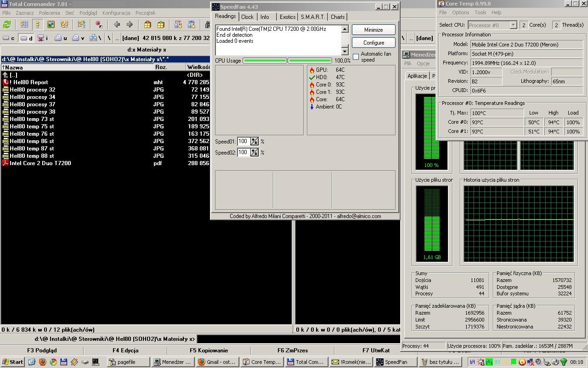Screen dimensions: 588x368
Task: Enable Automatic fan speed checkbox
Action: 356,57
